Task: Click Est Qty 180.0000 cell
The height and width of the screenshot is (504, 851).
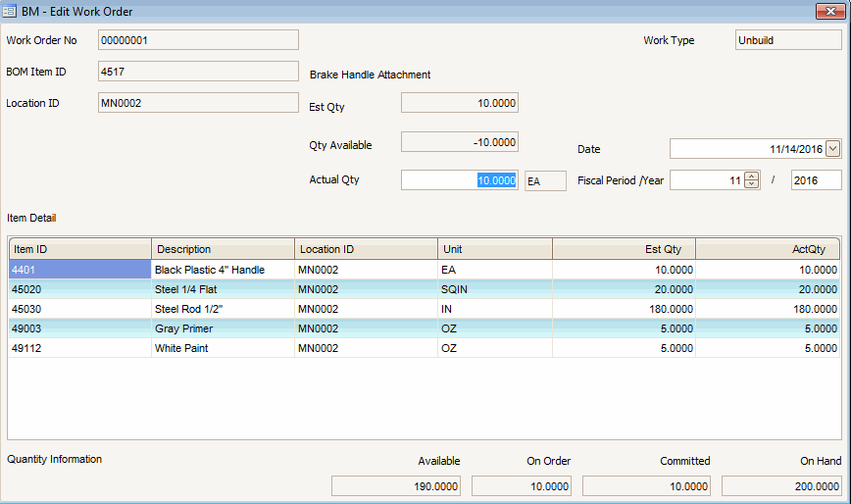Action: (x=625, y=309)
